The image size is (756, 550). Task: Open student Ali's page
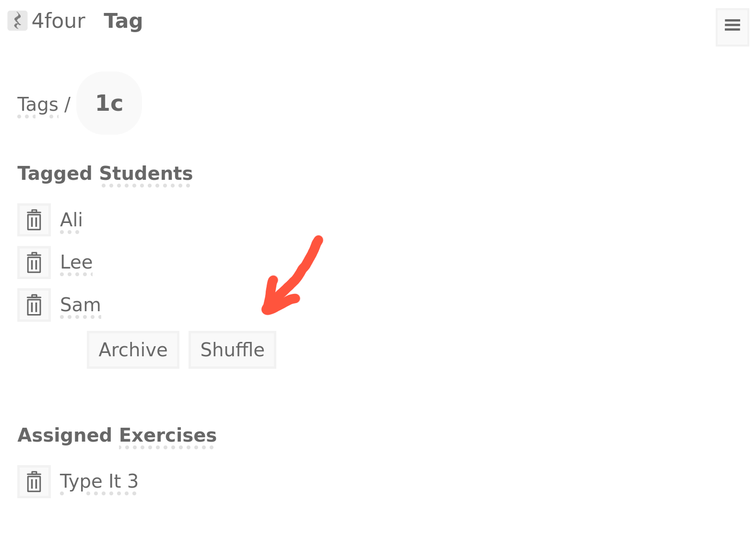[71, 220]
